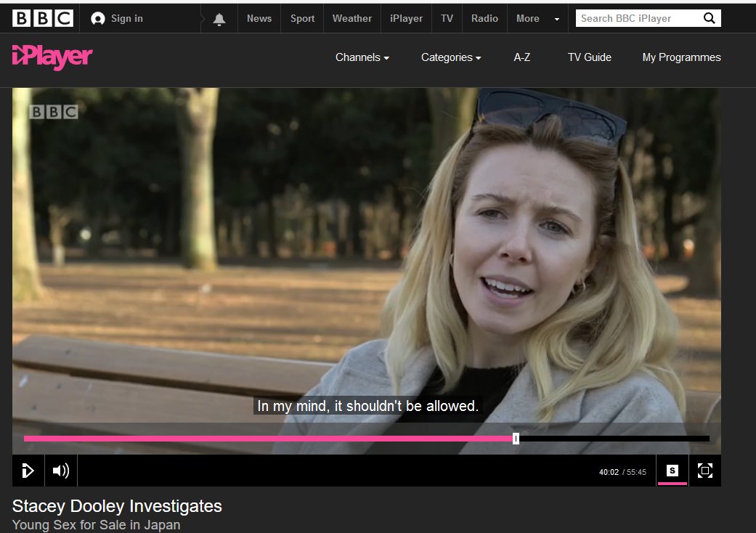Open the Sign in link
The image size is (756, 533).
[127, 18]
